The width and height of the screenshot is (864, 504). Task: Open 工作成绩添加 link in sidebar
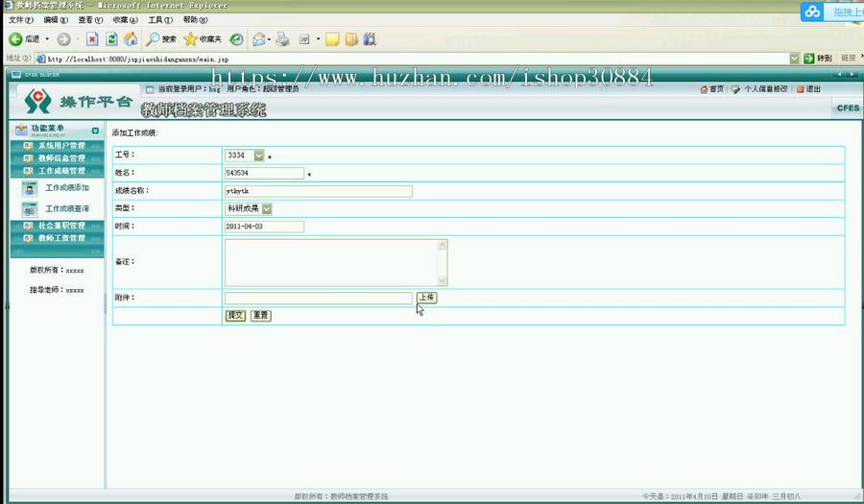pos(67,188)
